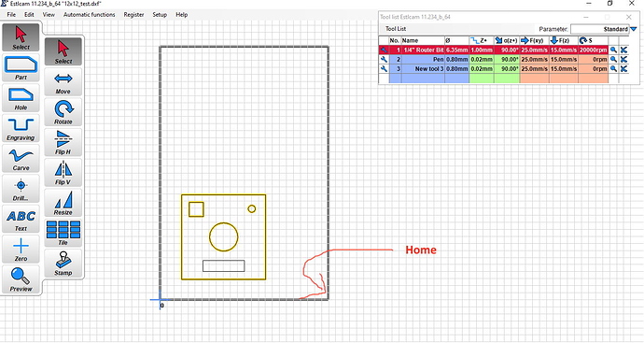
Task: Apply Flip V tool
Action: tap(63, 172)
